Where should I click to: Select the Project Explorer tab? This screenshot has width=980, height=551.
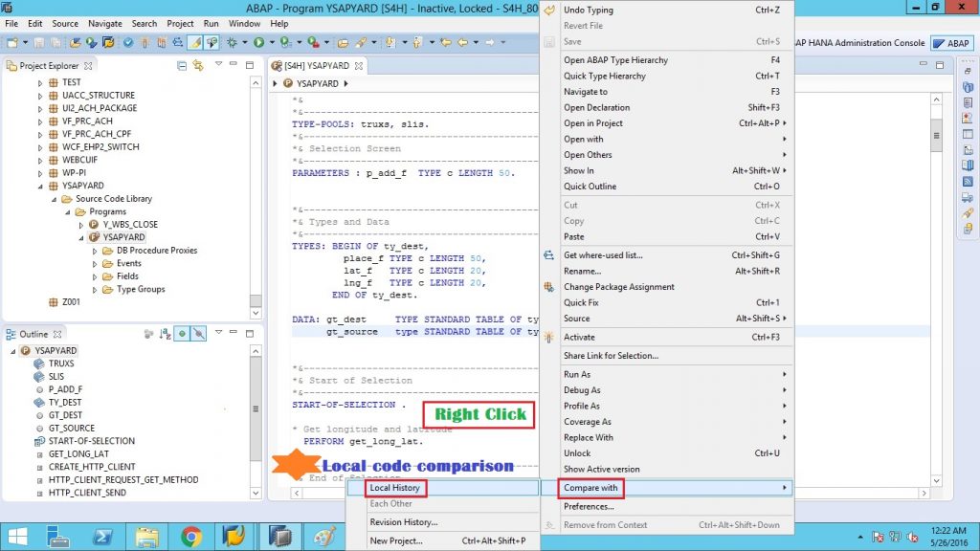pos(49,66)
